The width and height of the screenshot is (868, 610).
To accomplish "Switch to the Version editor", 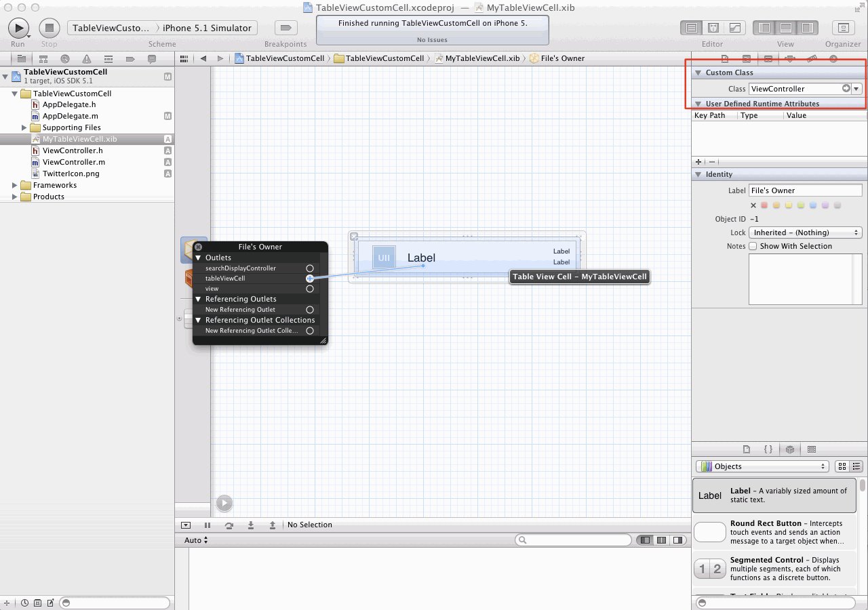I will (734, 28).
